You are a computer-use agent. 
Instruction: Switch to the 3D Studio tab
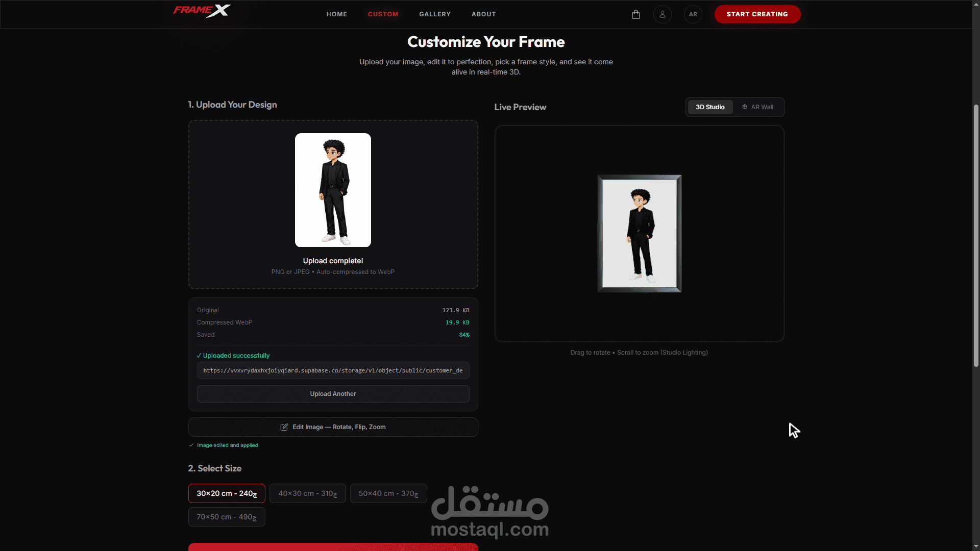click(710, 107)
